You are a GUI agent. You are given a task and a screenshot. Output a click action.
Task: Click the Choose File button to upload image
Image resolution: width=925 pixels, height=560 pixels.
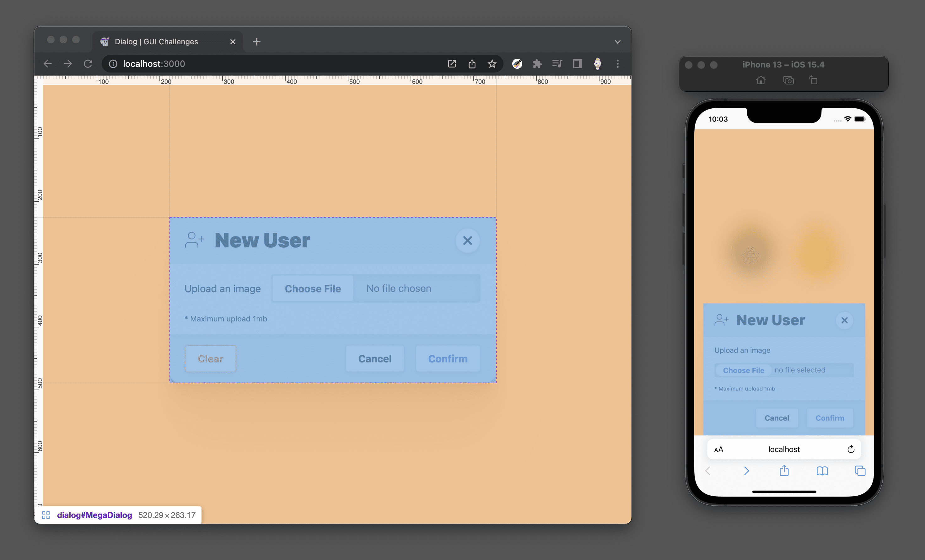313,288
